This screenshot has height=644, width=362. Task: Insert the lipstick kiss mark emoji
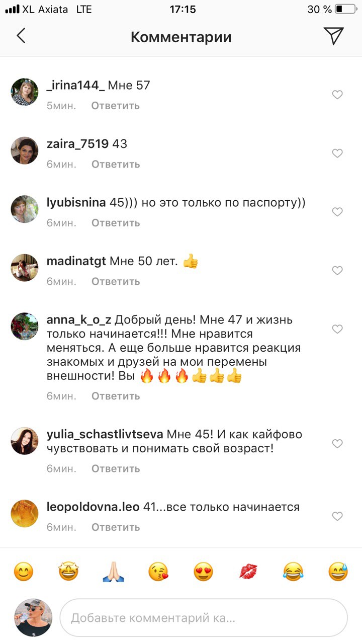point(248,572)
